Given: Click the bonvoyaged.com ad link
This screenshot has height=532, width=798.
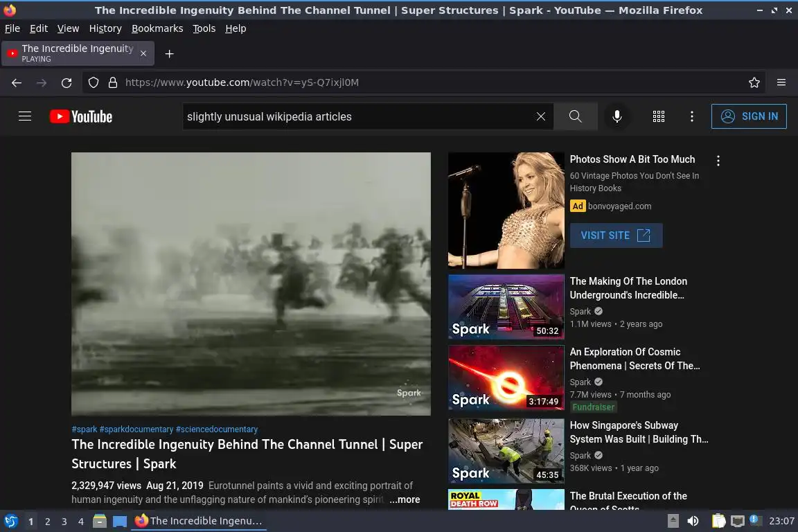Looking at the screenshot, I should coord(619,206).
